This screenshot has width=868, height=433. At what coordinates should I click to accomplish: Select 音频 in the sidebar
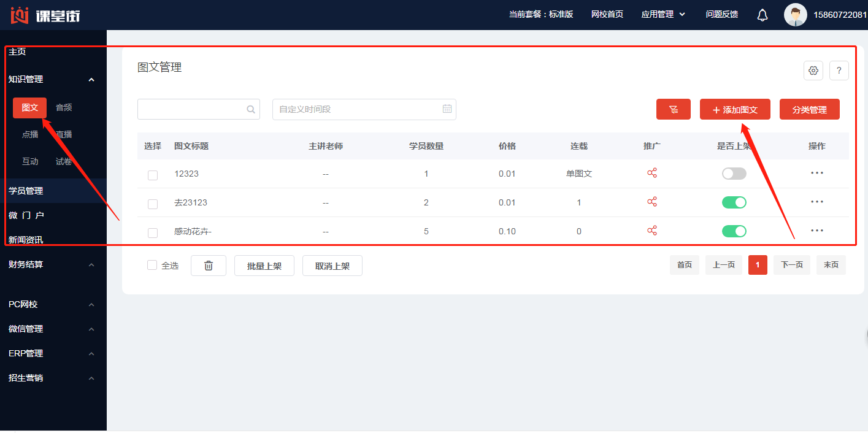64,108
